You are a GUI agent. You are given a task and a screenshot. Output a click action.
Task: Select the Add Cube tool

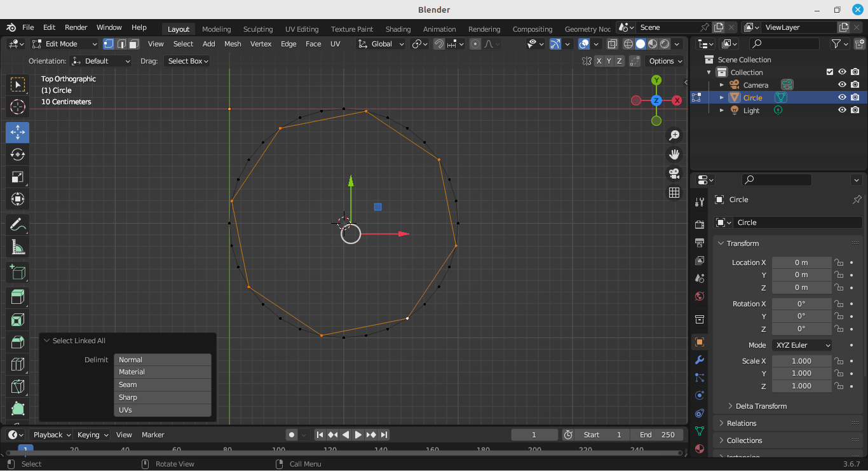[x=18, y=273]
